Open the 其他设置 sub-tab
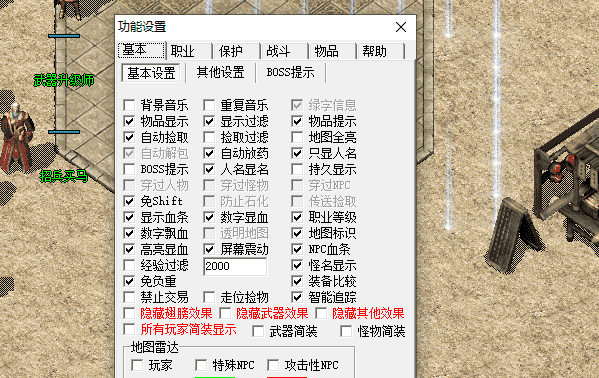The height and width of the screenshot is (378, 599). (220, 72)
